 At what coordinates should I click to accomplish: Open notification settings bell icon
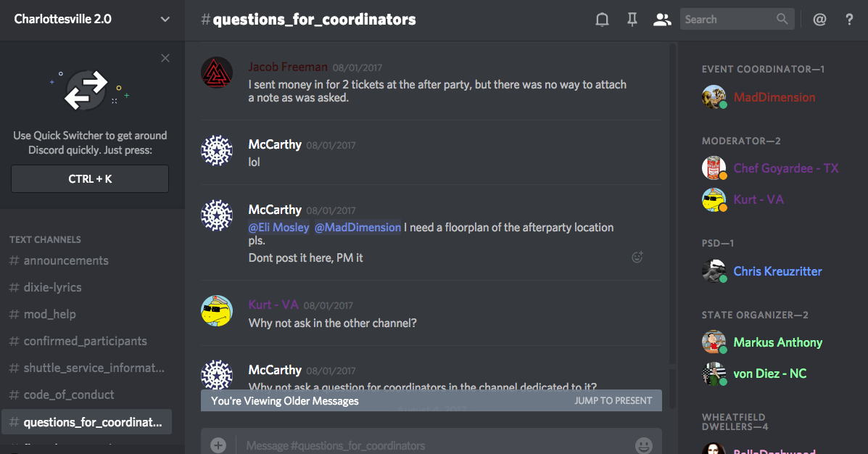click(602, 20)
